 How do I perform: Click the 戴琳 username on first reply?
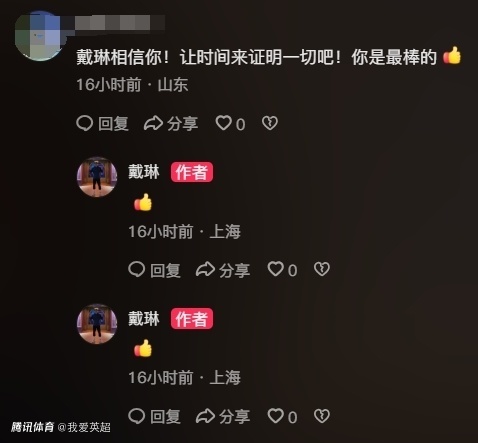[x=144, y=172]
